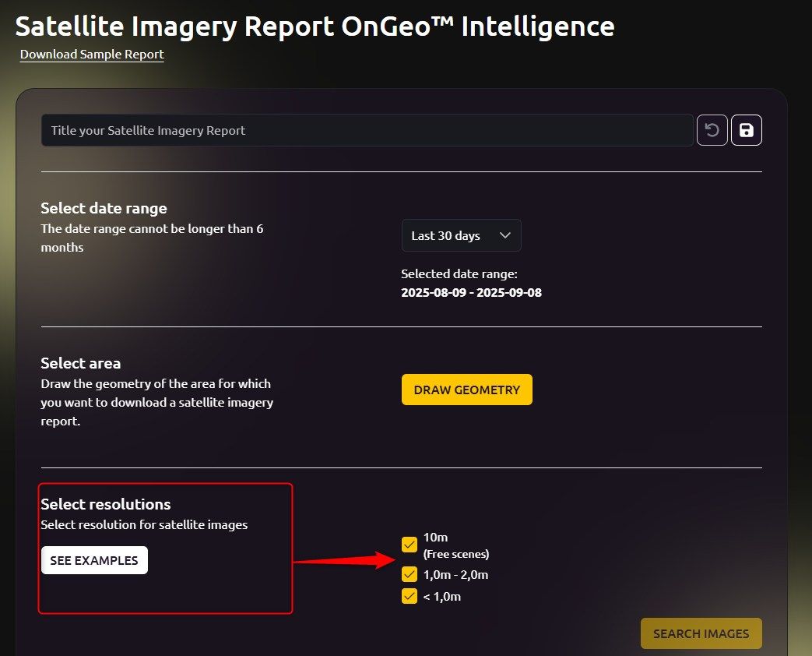The image size is (812, 656).
Task: Open the Download Sample Report link
Action: (92, 55)
